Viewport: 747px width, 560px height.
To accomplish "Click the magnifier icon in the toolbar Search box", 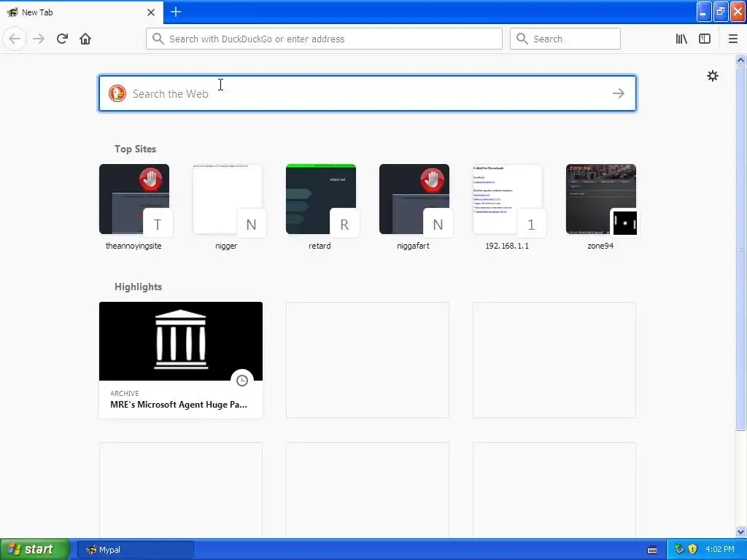I will click(522, 39).
